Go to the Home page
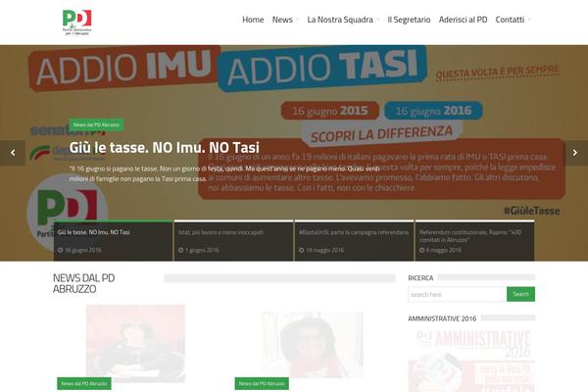The width and height of the screenshot is (588, 392). (253, 20)
